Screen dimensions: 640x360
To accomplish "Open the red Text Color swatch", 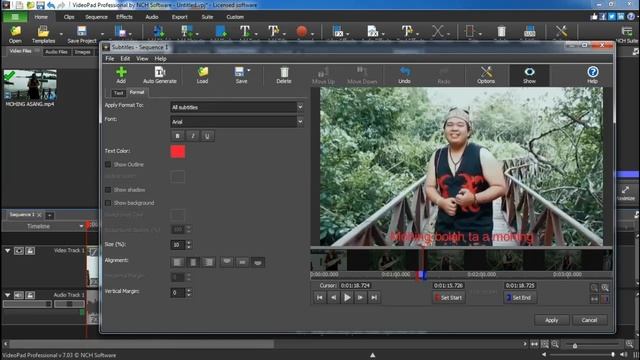I will [x=178, y=151].
